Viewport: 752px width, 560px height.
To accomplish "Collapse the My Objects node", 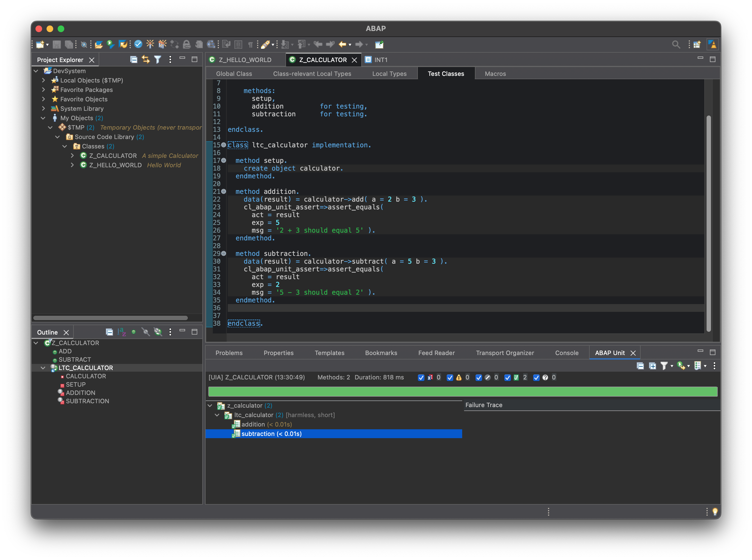I will point(43,118).
